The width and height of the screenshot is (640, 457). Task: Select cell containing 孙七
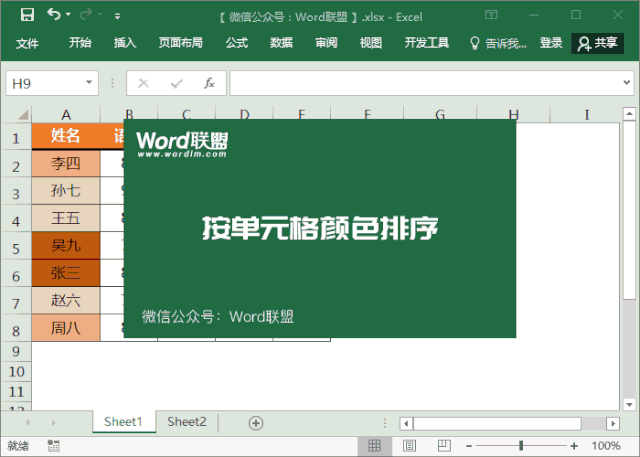66,191
